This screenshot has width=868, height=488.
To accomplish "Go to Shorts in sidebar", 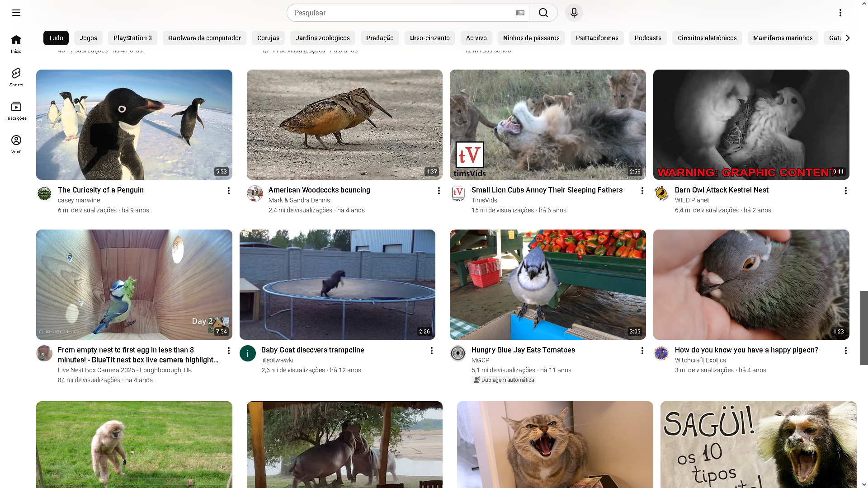I will pos(16,77).
